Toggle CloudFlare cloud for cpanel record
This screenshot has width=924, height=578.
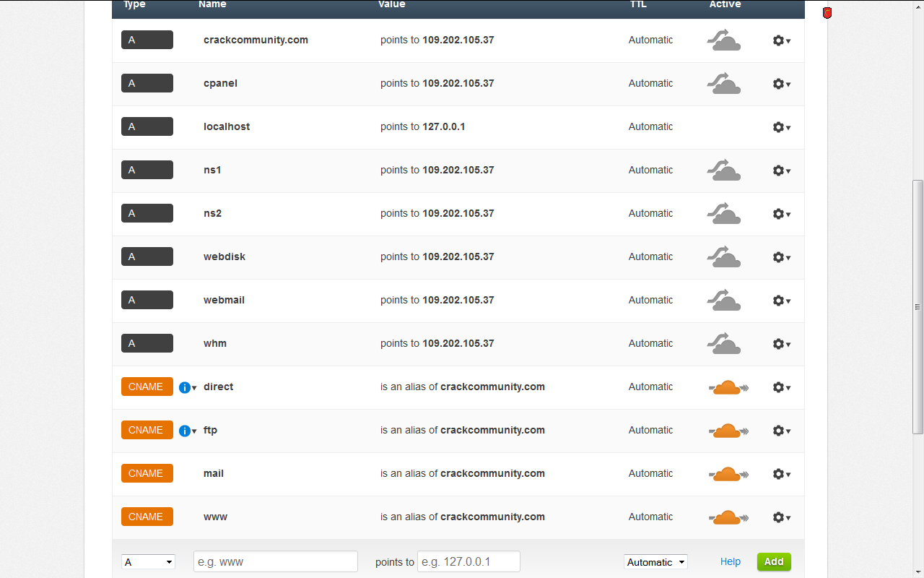pyautogui.click(x=723, y=84)
